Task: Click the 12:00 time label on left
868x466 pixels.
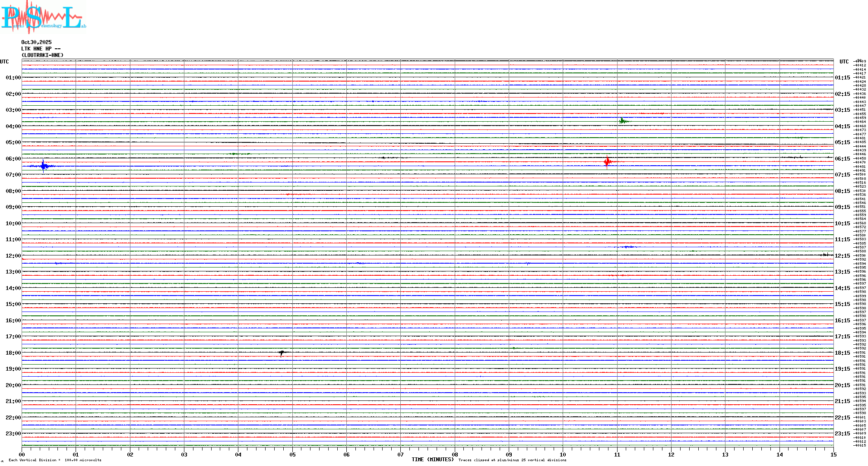Action: [13, 256]
